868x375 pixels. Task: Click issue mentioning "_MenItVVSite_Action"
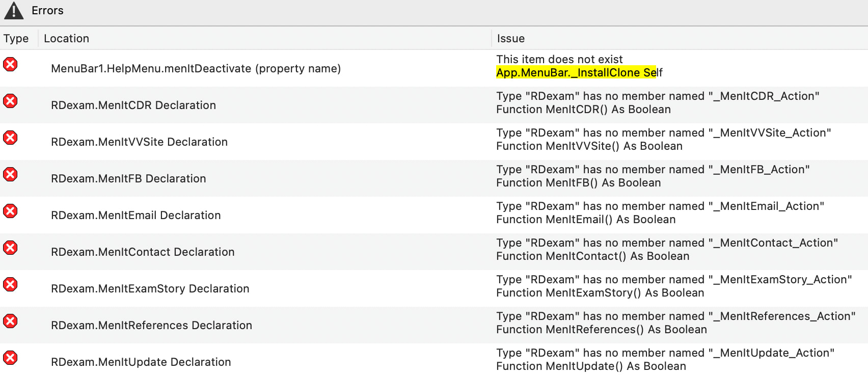click(664, 133)
